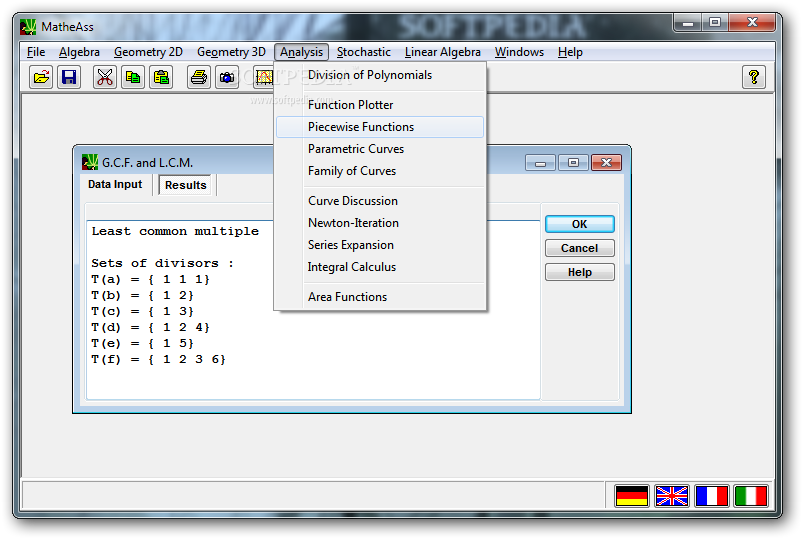Open the File menu
This screenshot has width=803, height=539.
point(36,52)
